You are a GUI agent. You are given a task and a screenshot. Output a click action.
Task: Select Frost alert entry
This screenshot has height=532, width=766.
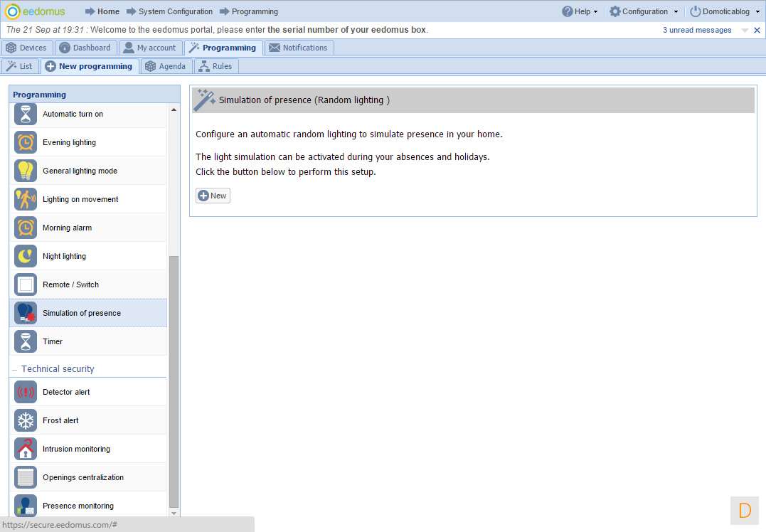[x=88, y=420]
